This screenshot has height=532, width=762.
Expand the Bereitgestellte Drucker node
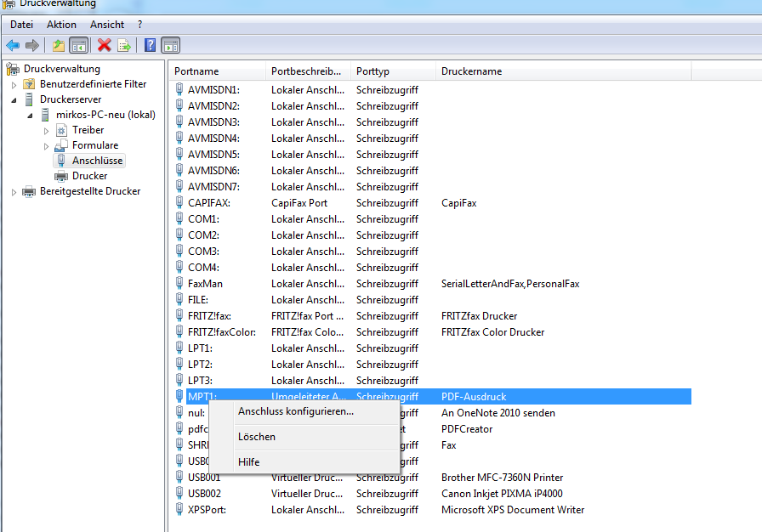tap(14, 192)
